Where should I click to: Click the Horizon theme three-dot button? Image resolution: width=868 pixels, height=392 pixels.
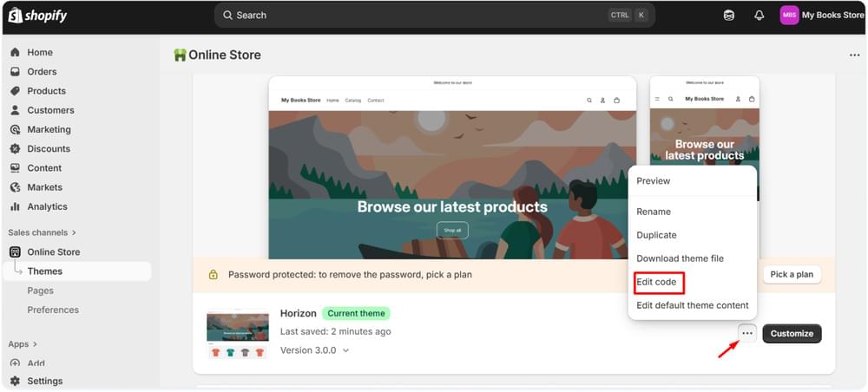[x=747, y=333]
